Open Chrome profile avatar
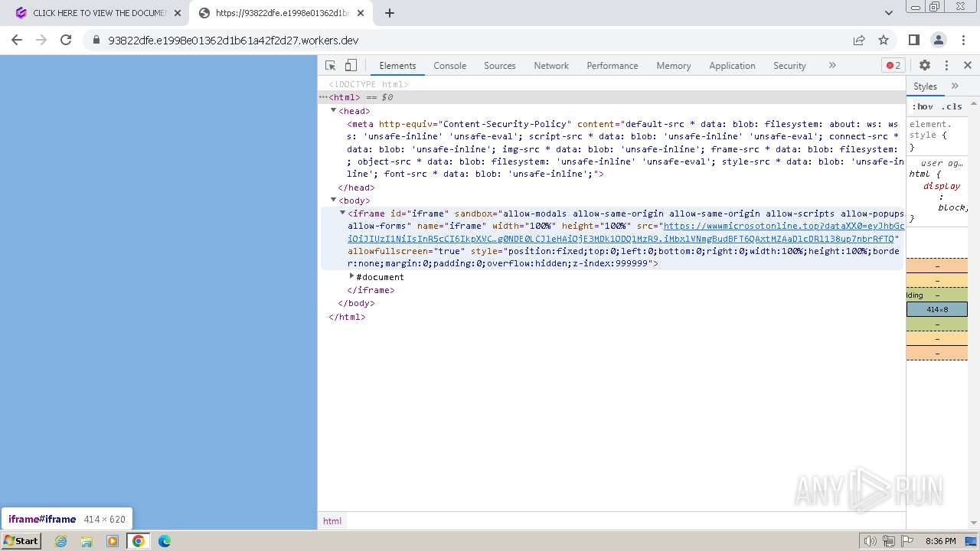980x551 pixels. [x=939, y=40]
